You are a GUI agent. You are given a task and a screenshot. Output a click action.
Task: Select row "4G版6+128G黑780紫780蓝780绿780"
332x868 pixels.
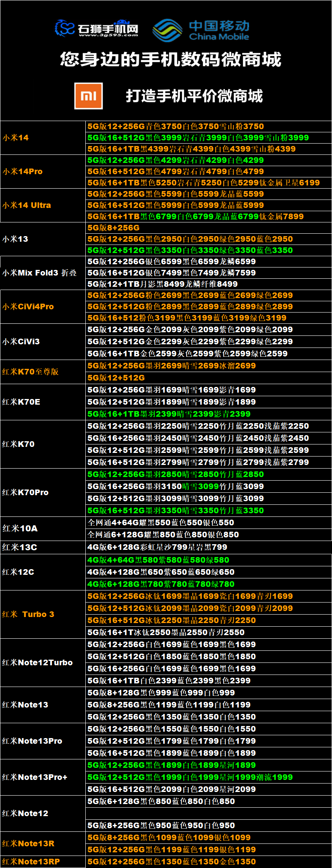coord(209,584)
